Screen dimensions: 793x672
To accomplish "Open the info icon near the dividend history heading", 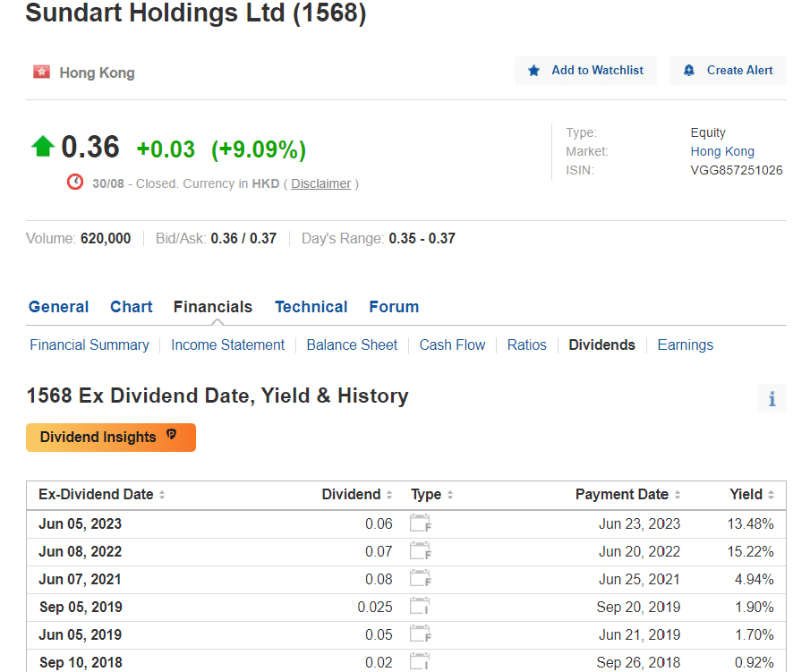I will point(771,397).
